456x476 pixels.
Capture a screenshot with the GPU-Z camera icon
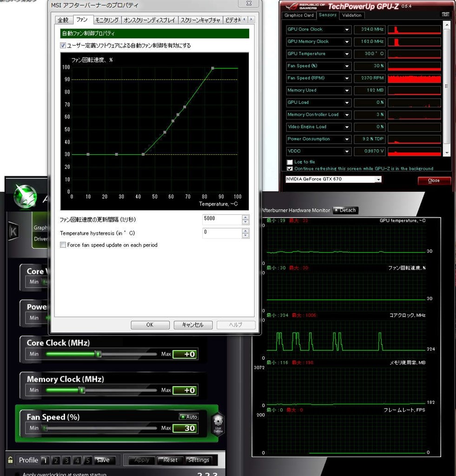coord(445,14)
